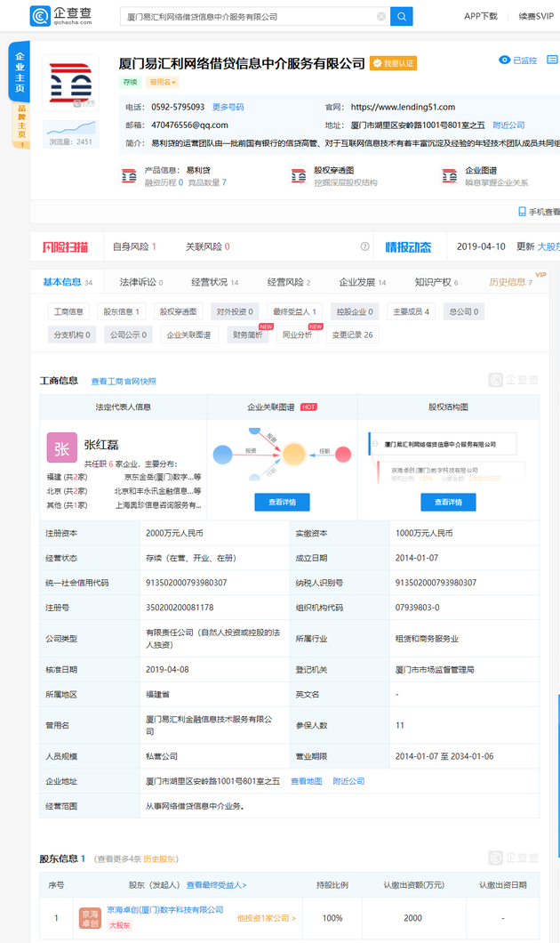Select the 工商信息 sub-tab
560x943 pixels.
pyautogui.click(x=68, y=311)
